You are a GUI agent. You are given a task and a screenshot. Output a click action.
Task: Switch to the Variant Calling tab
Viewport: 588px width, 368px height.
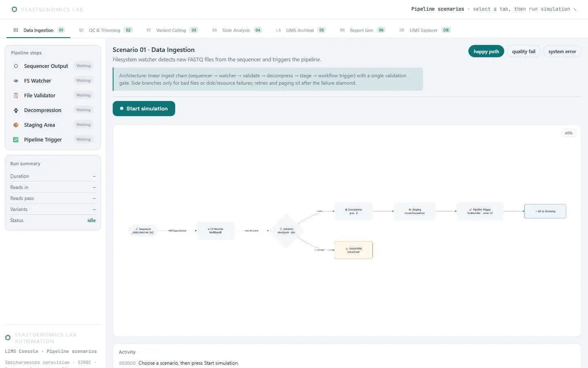click(172, 30)
